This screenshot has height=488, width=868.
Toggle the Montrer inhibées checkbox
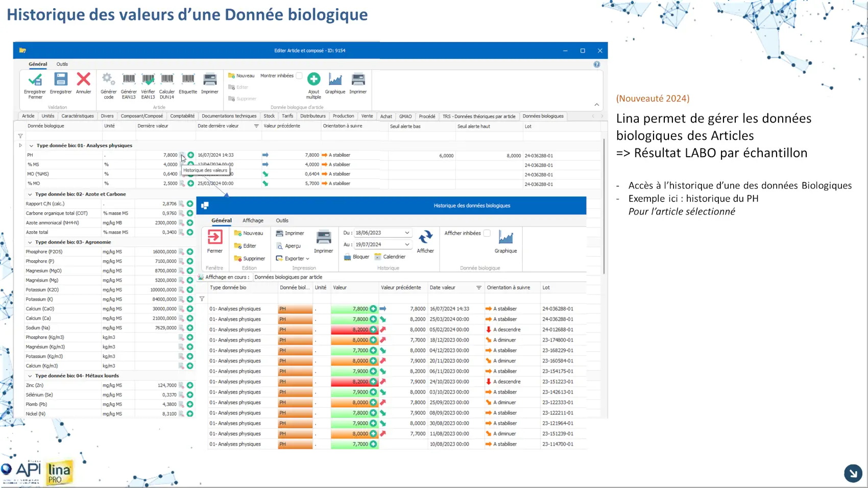pyautogui.click(x=299, y=76)
